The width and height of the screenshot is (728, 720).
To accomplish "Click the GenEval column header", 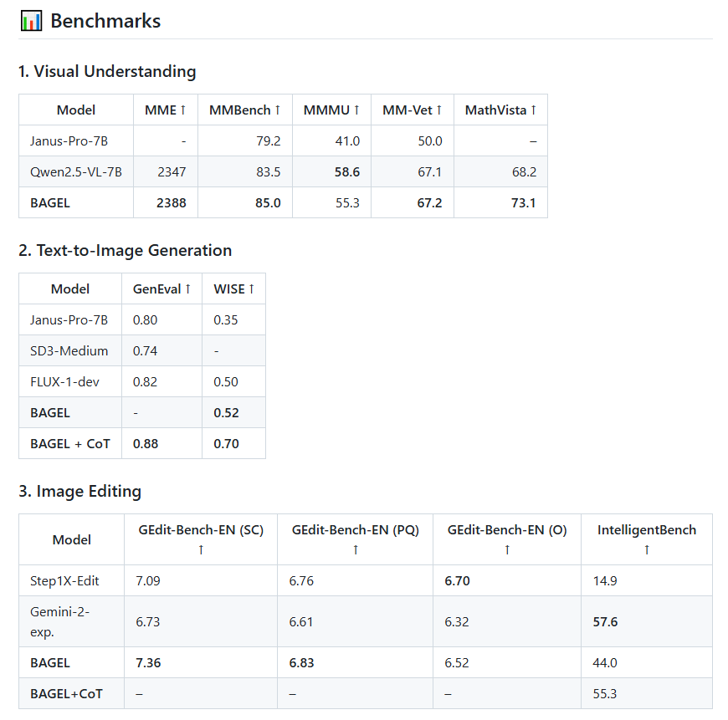I will 161,289.
